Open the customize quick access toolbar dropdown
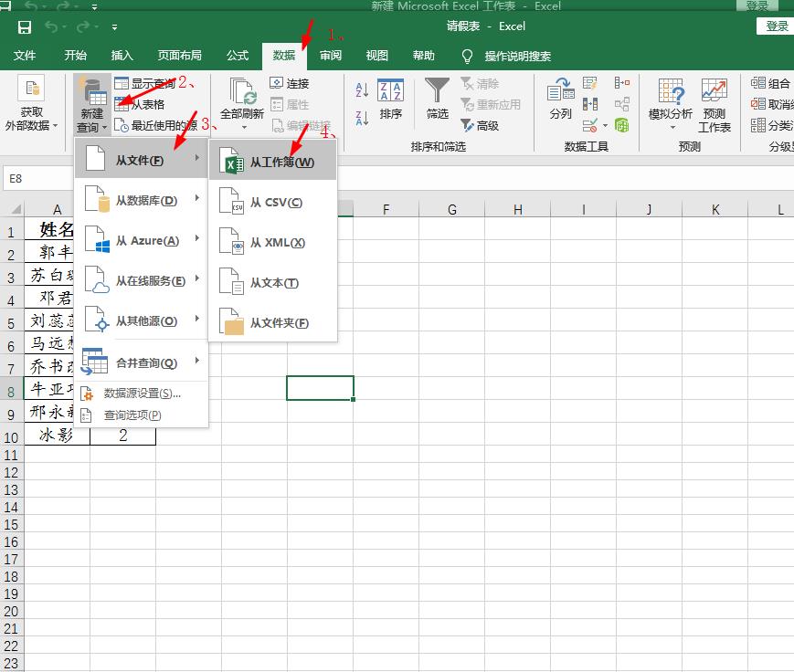794x672 pixels. 114,27
